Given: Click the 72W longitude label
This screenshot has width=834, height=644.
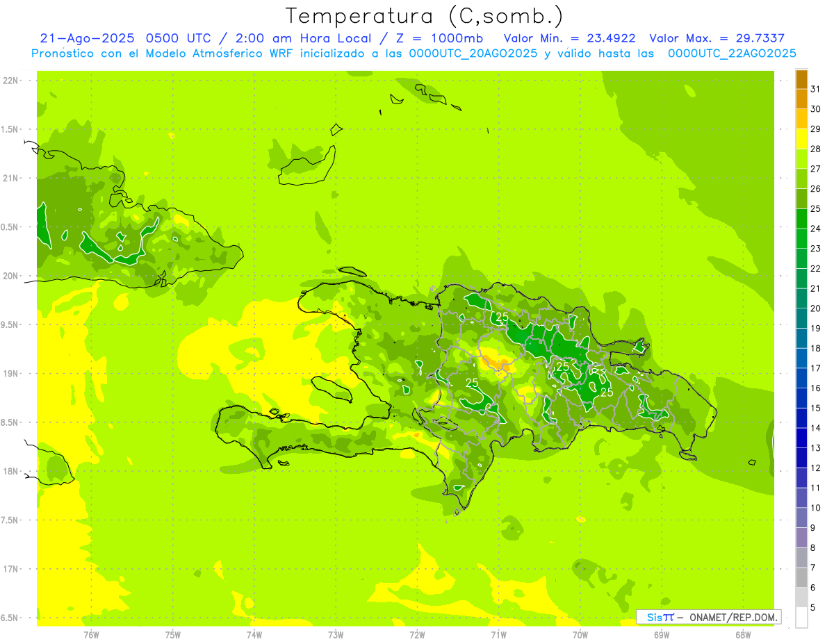Looking at the screenshot, I should pyautogui.click(x=417, y=634).
